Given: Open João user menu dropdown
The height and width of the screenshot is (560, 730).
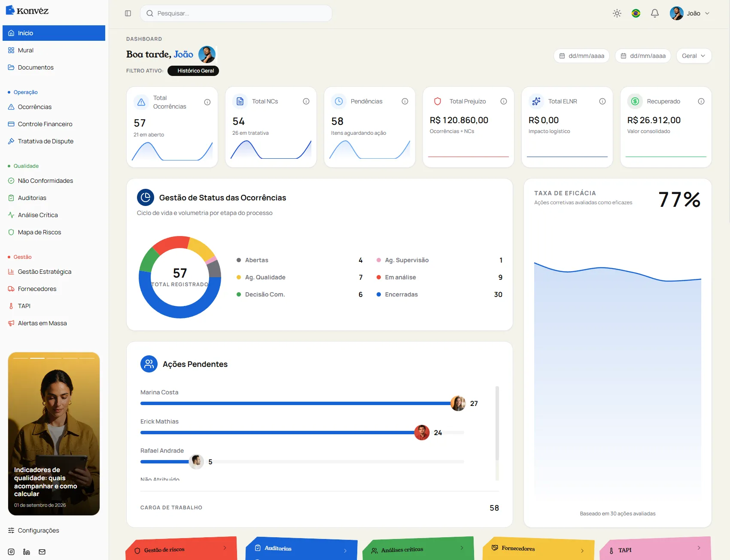Looking at the screenshot, I should (690, 13).
